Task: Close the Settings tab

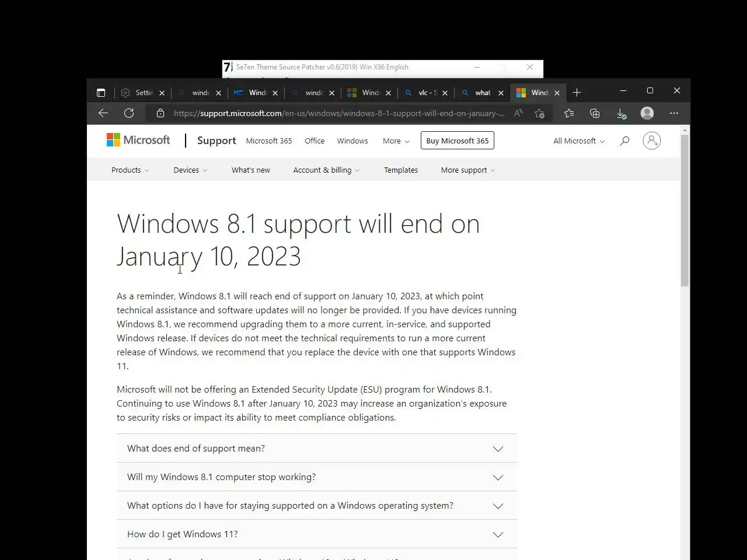Action: coord(162,93)
